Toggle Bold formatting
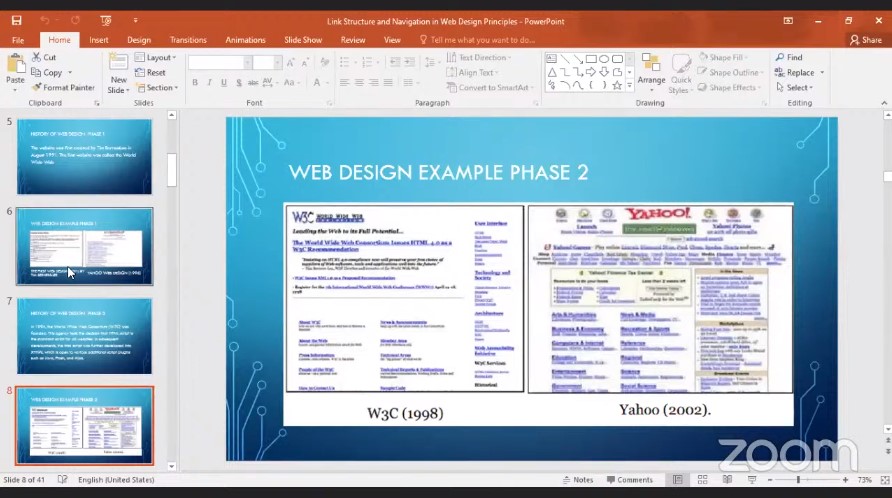This screenshot has height=498, width=892. tap(195, 83)
